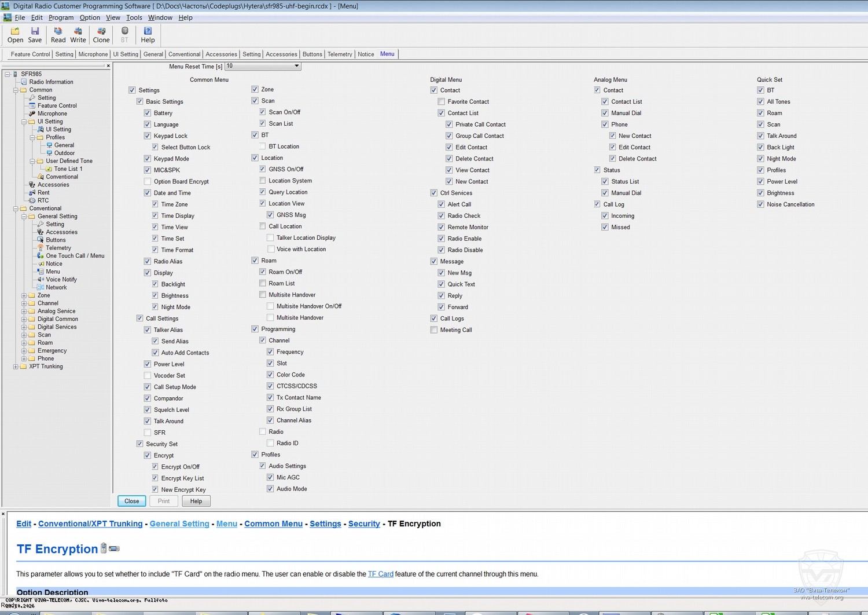The height and width of the screenshot is (615, 868).
Task: Open One Touch Call / Menu node
Action: coord(75,256)
